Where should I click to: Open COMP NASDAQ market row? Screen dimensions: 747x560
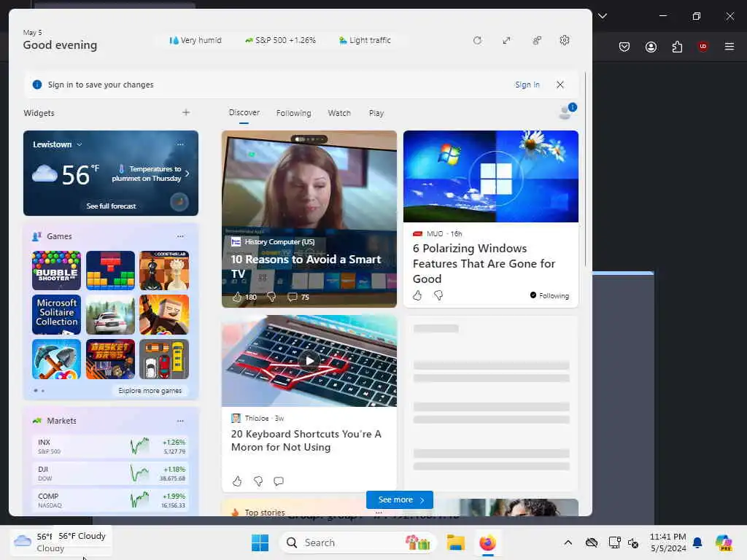pos(111,500)
